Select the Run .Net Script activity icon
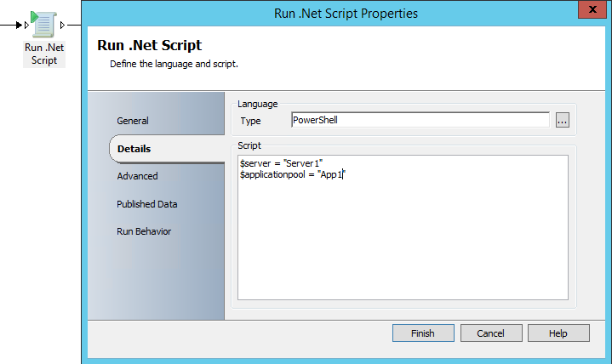Image resolution: width=612 pixels, height=364 pixels. coord(43,25)
